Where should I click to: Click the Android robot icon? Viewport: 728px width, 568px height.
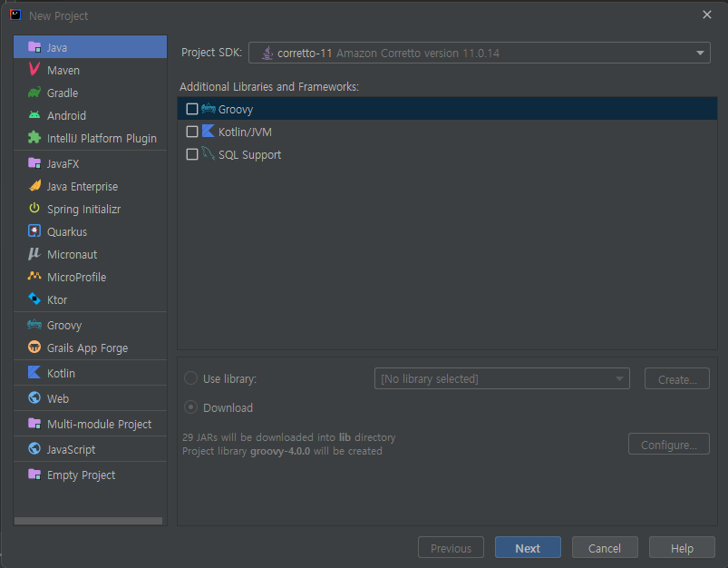[x=34, y=115]
